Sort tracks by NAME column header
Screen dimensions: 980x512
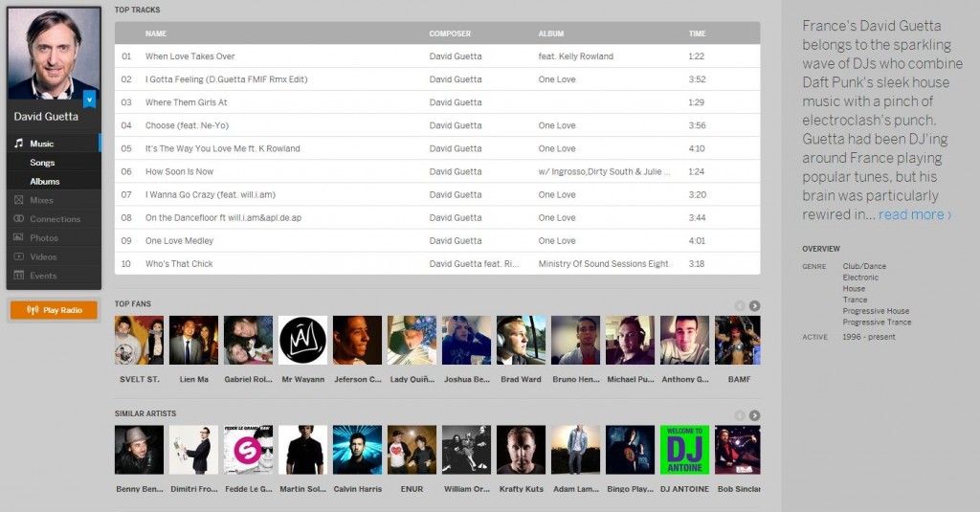pyautogui.click(x=156, y=33)
